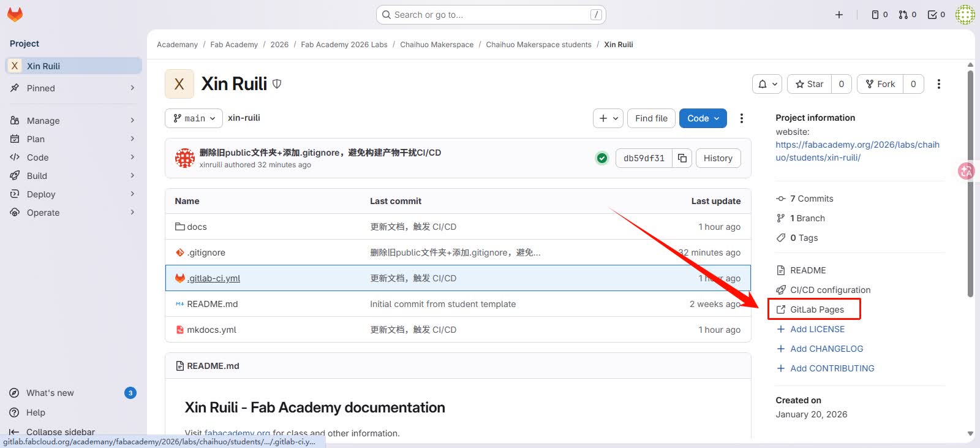Open the add file plus dropdown

click(x=608, y=118)
